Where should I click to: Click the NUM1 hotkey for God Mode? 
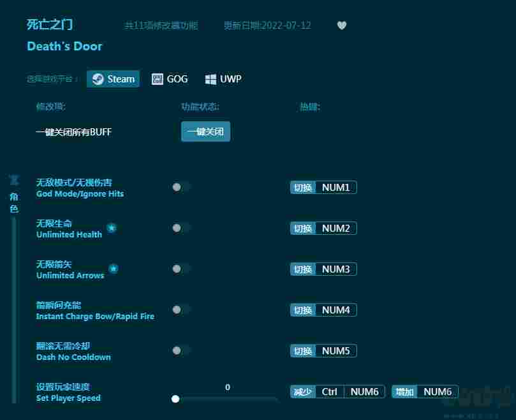click(323, 188)
